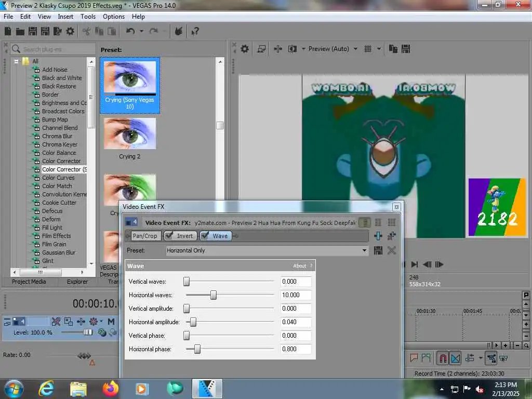Step to Next Frame in preview transport
This screenshot has width=532, height=399.
click(439, 264)
